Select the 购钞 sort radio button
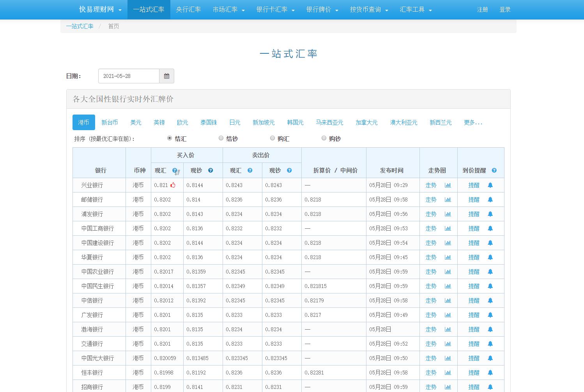This screenshot has width=584, height=392. [324, 138]
